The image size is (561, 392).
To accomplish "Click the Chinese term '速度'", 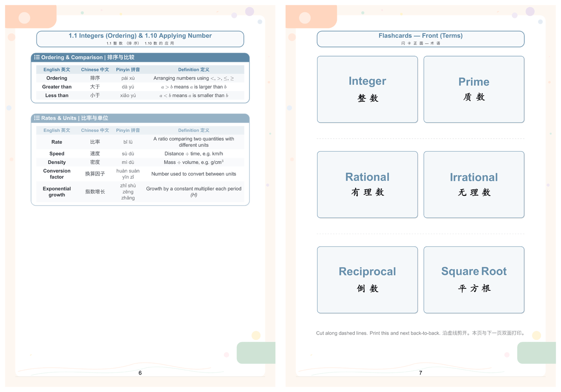I will click(95, 154).
